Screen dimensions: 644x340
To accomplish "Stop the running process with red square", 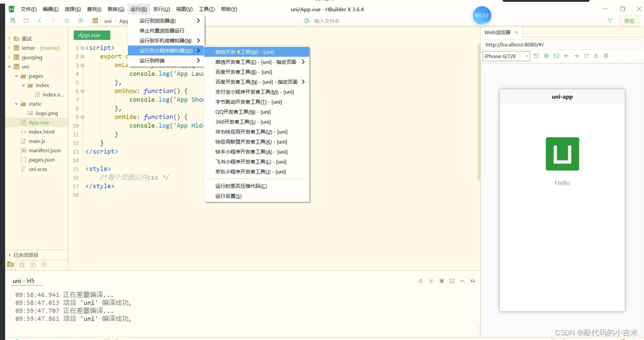I will 442,281.
